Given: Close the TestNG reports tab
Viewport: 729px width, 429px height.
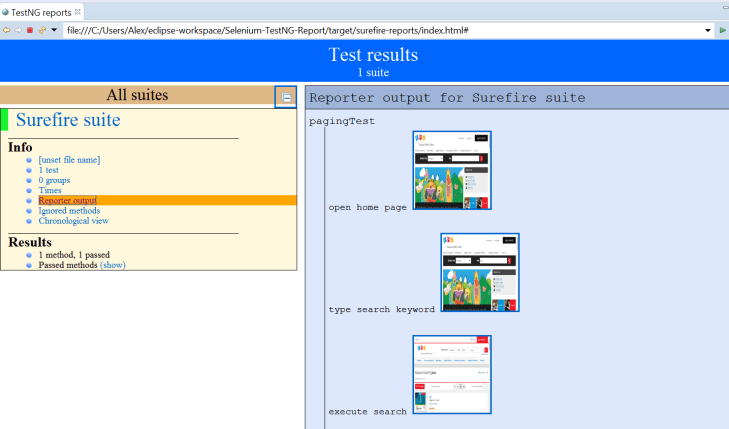Looking at the screenshot, I should point(78,12).
